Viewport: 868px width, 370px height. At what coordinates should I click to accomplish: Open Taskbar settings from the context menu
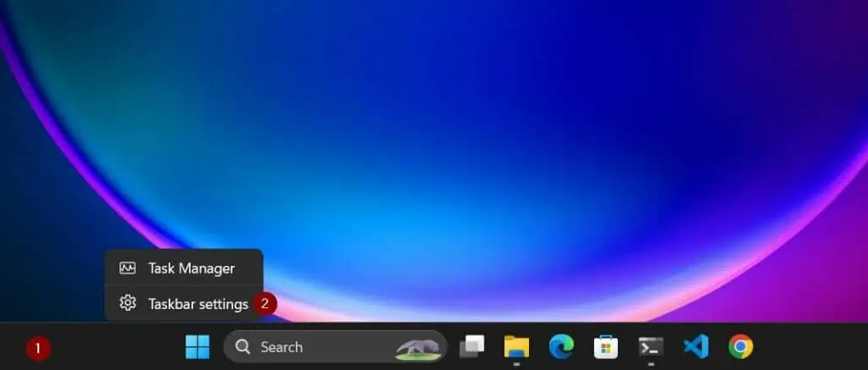[184, 304]
